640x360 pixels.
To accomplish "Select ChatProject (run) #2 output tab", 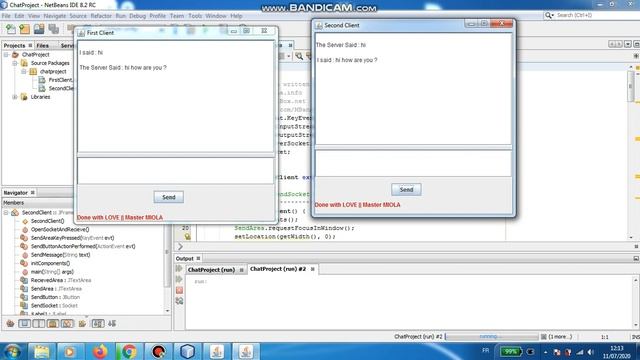I will (278, 269).
